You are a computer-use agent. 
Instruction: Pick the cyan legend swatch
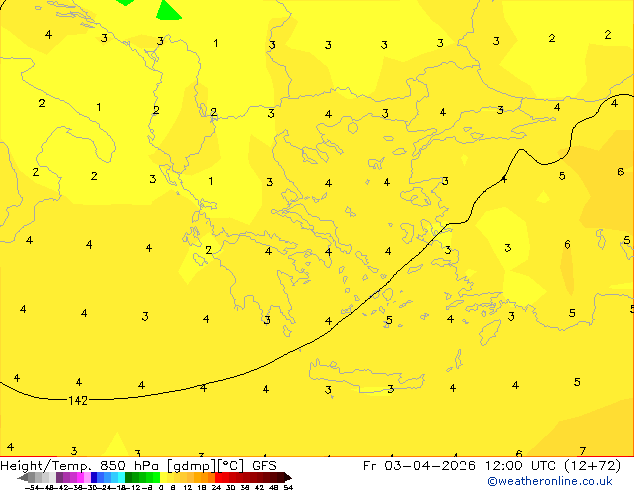click(x=121, y=477)
